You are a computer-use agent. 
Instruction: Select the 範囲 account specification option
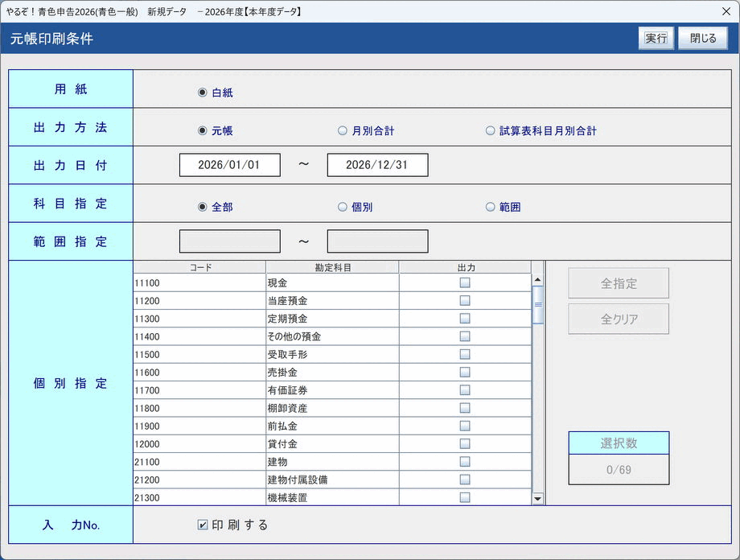(x=489, y=206)
